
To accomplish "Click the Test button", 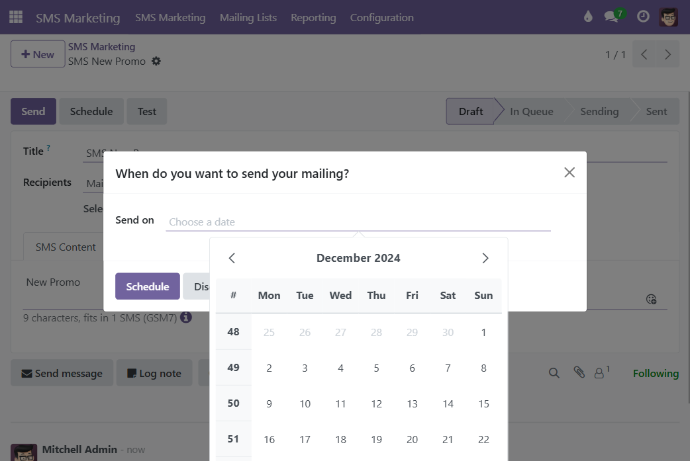I will pos(147,111).
